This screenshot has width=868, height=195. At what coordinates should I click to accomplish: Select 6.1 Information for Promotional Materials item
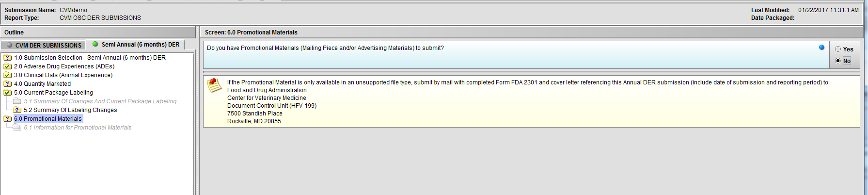(78, 128)
